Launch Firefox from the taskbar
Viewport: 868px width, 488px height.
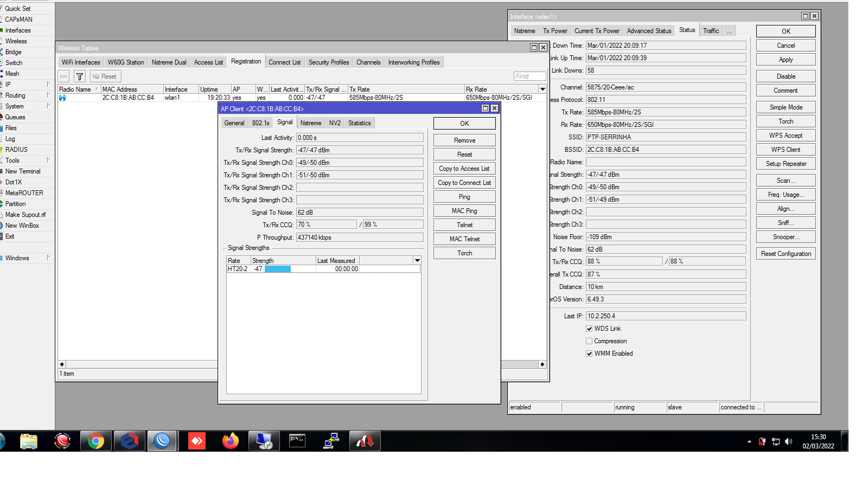click(x=231, y=441)
